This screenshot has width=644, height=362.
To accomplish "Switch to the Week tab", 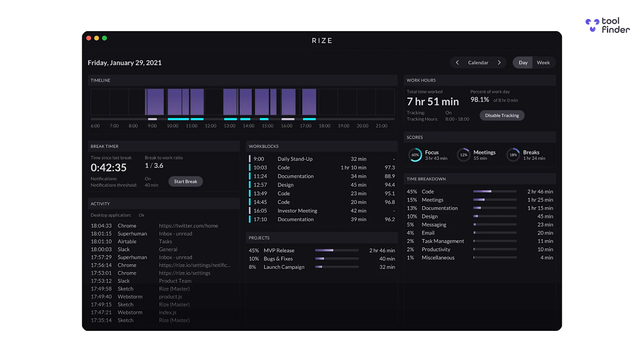I will (543, 62).
